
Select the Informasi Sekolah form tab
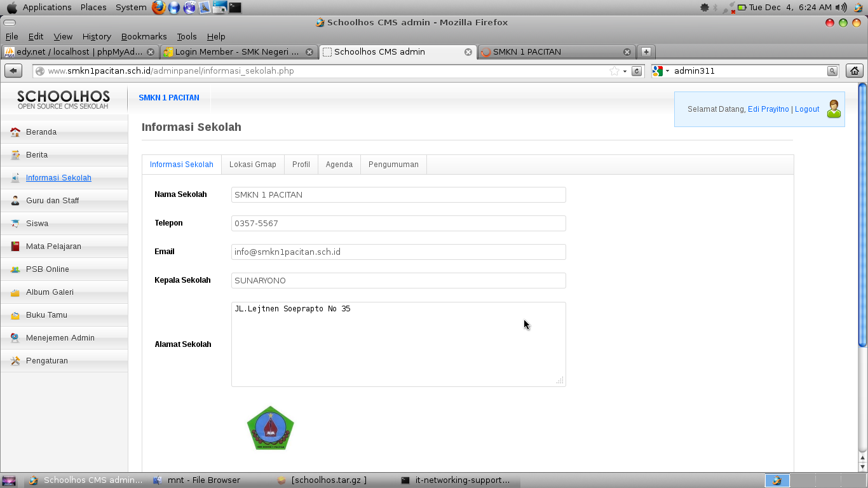pyautogui.click(x=182, y=165)
